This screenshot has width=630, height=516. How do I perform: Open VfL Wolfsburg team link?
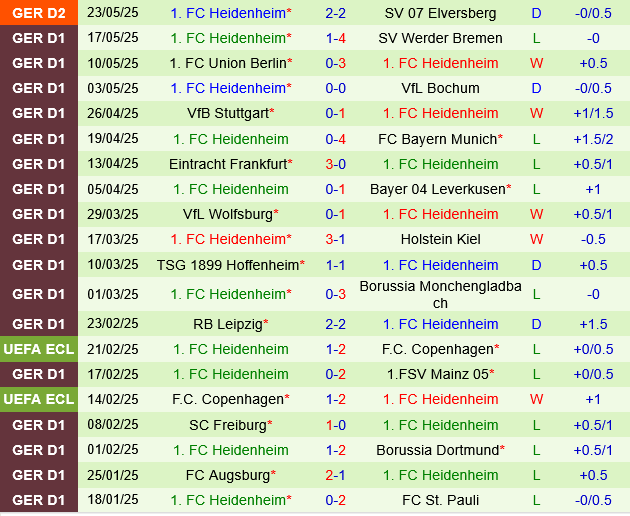(228, 214)
